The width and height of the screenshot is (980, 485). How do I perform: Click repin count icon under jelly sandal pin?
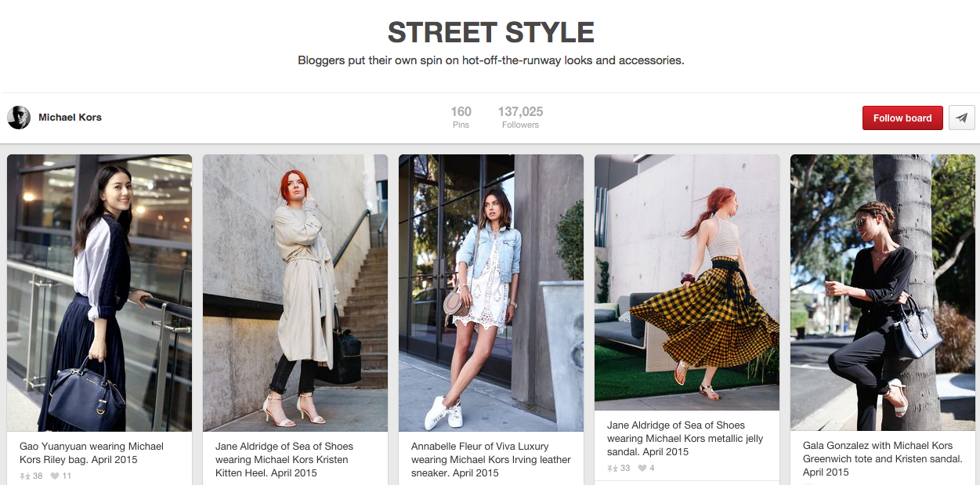coord(613,469)
